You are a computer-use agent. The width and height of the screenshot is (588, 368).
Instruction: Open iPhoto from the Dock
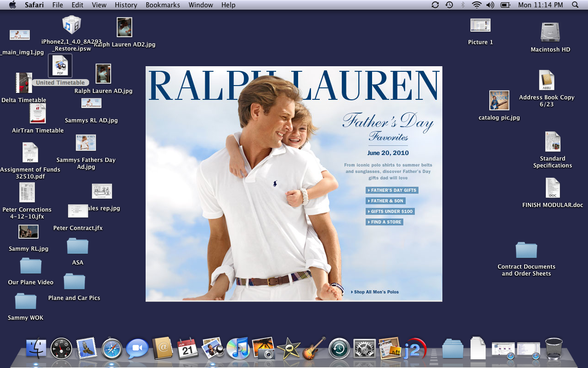(x=264, y=349)
